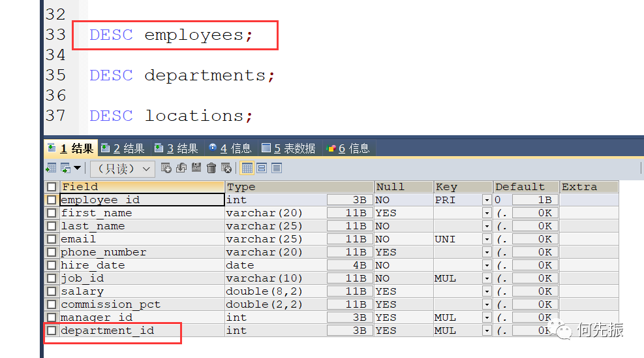Click the cancel changes icon

(x=226, y=168)
